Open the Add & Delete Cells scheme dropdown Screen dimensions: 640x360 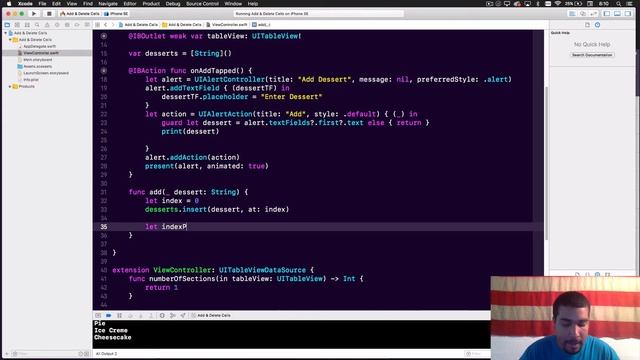(x=80, y=13)
